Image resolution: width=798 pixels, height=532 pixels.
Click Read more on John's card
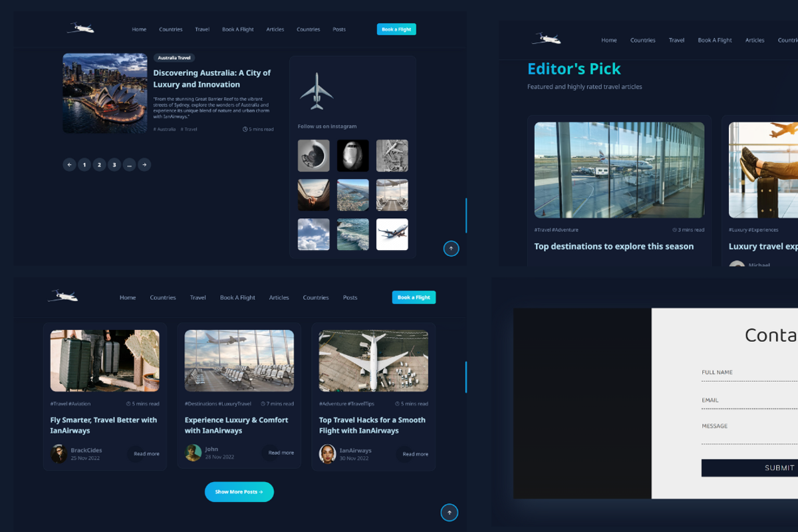tap(281, 452)
